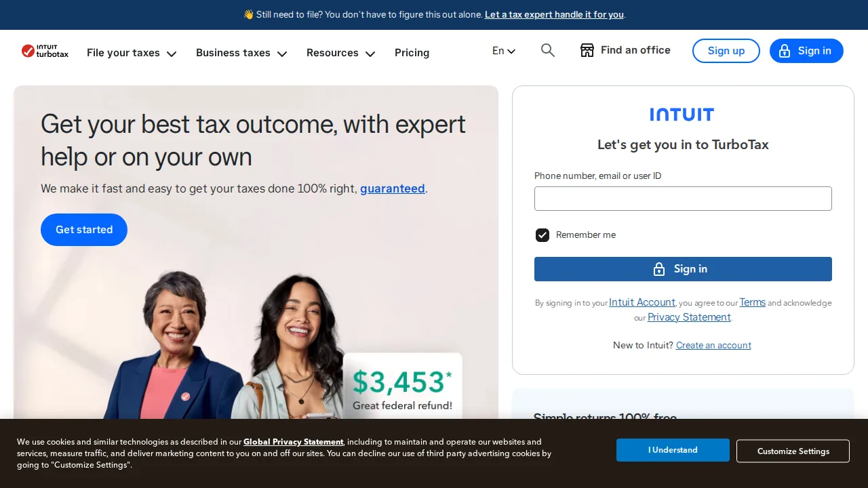Focus the Phone number, email or user ID field
The width and height of the screenshot is (868, 488).
(683, 199)
